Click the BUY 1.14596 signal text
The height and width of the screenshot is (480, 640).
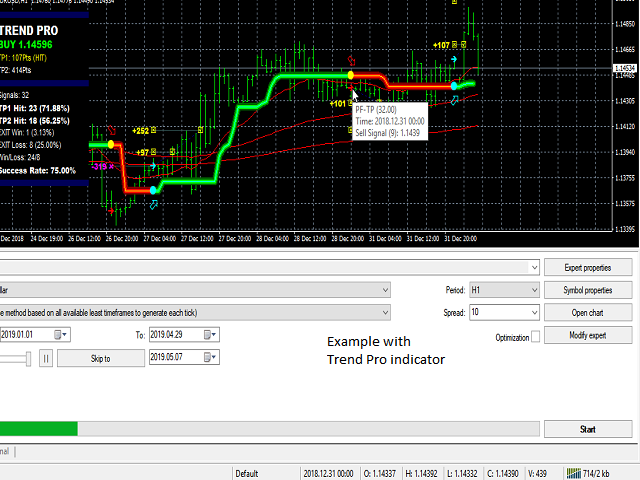26,44
